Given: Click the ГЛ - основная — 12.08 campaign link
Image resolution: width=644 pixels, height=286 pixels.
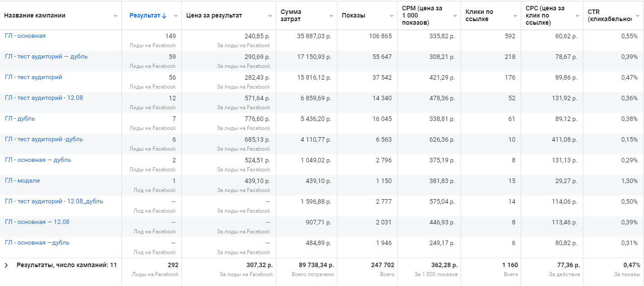Looking at the screenshot, I should 37,222.
